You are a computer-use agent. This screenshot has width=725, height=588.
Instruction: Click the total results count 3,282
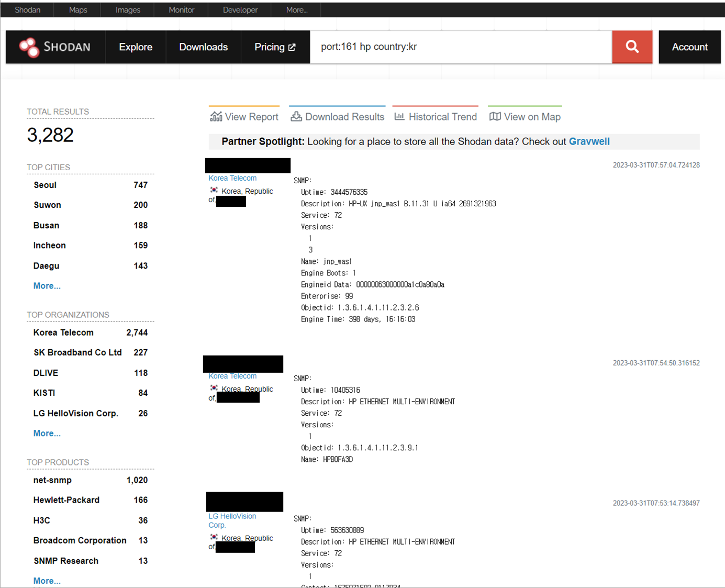50,135
